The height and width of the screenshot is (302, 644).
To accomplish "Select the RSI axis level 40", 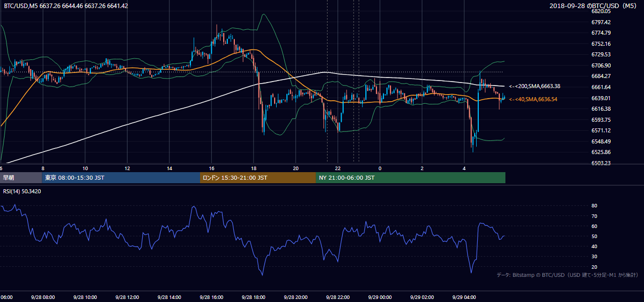I will [x=594, y=246].
